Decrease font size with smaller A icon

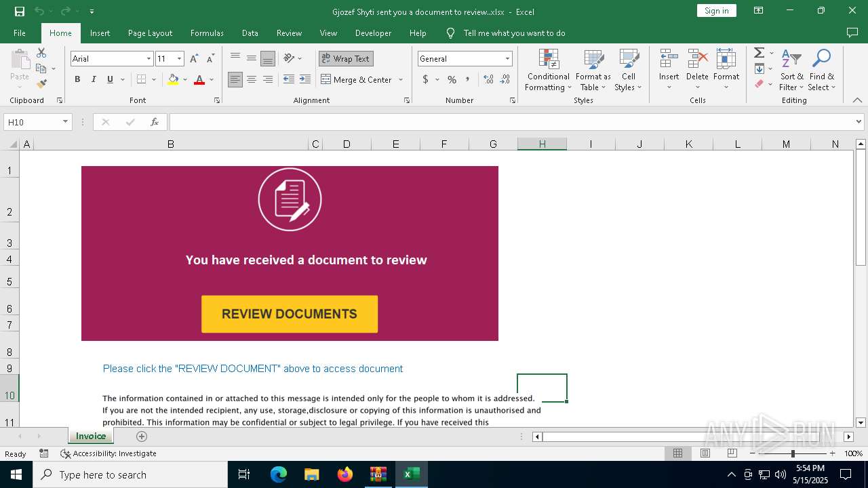210,59
